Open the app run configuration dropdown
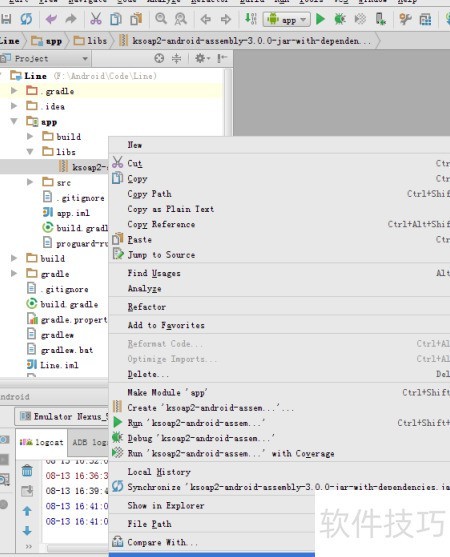The width and height of the screenshot is (450, 557). [x=287, y=20]
